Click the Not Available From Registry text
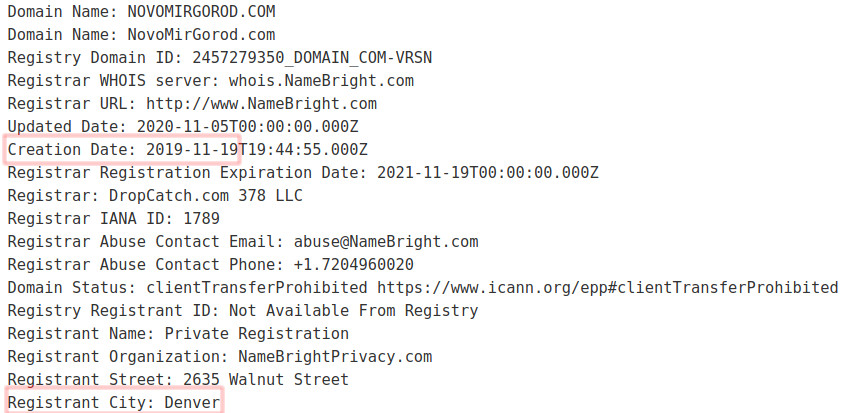This screenshot has height=413, width=863. 354,311
